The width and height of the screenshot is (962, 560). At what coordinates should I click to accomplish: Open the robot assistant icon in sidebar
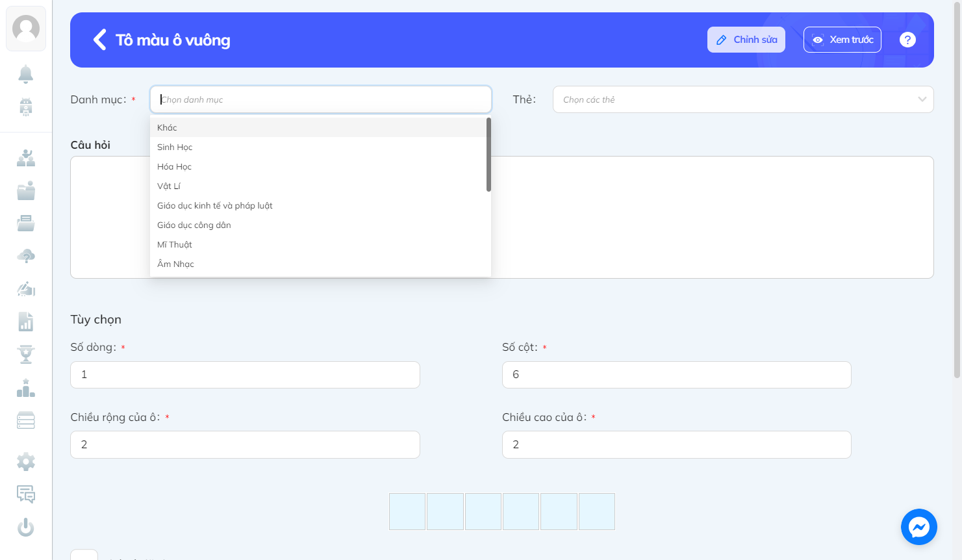coord(26,107)
